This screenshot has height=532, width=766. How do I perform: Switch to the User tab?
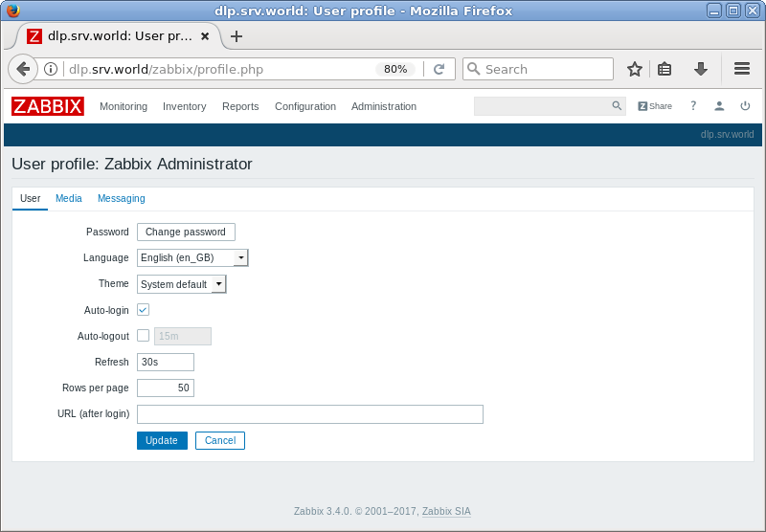(31, 198)
